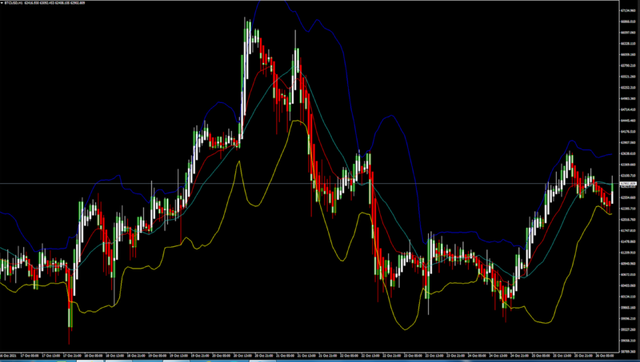Select the highlighted current price label on price axis

(629, 184)
